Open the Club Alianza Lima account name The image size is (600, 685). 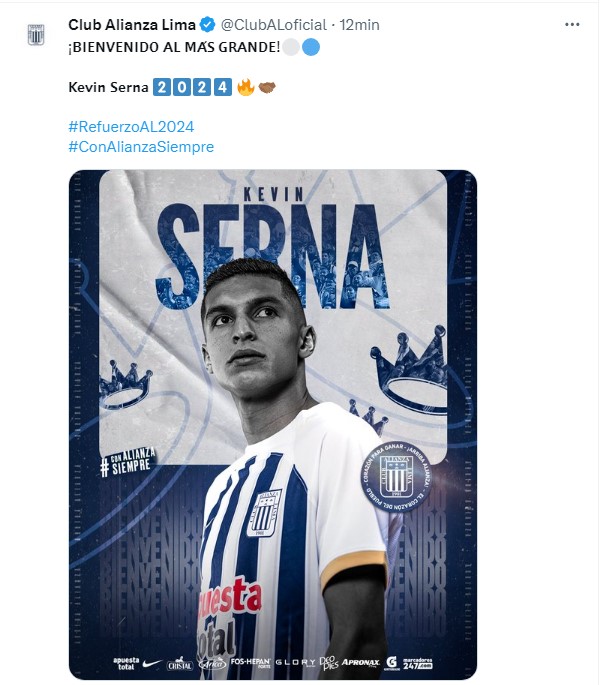pos(132,25)
